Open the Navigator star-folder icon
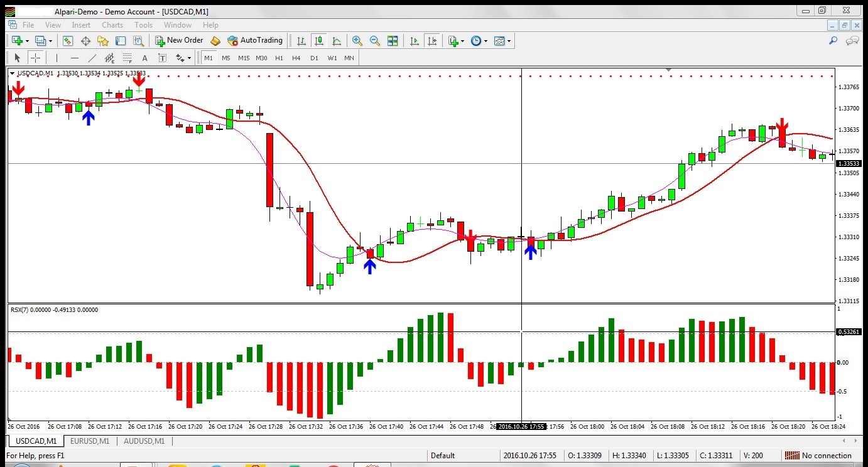Screen dimensions: 868x467 pyautogui.click(x=103, y=41)
